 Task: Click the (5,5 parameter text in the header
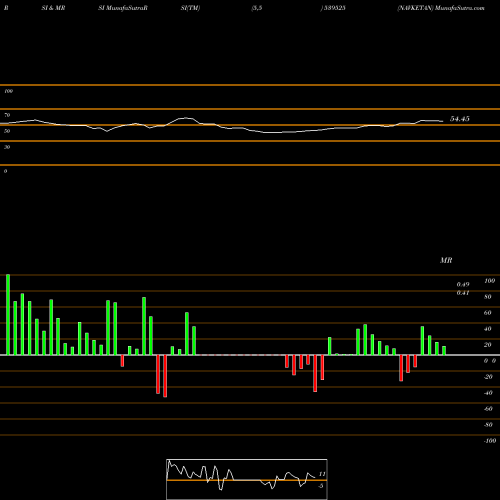(257, 8)
